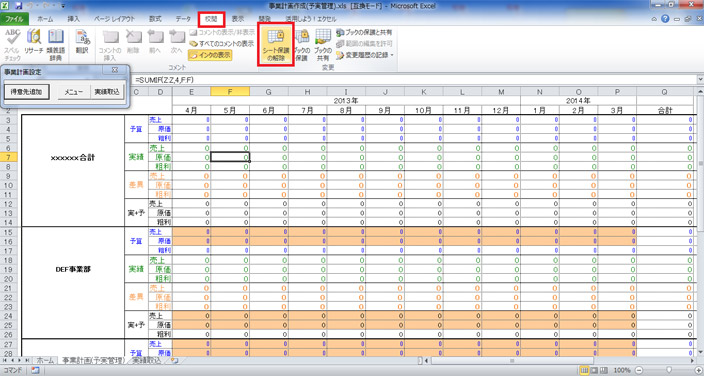
Task: Select column F header
Action: tap(230, 92)
